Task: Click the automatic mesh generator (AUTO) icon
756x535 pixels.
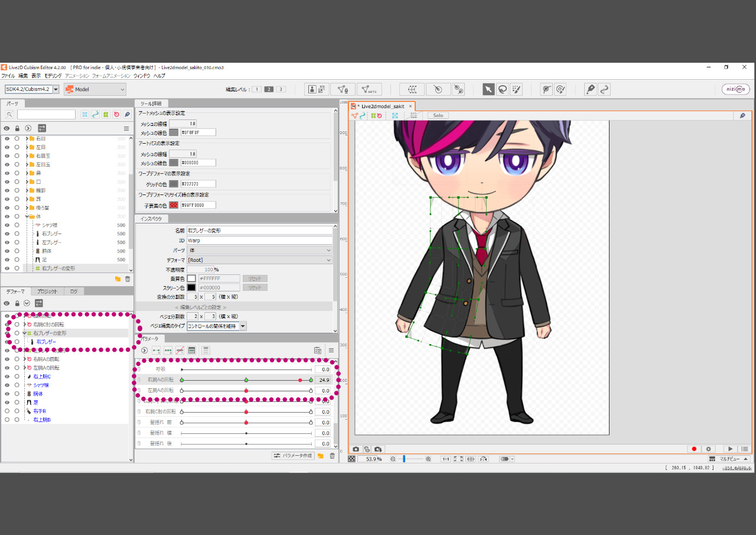Action: [369, 89]
